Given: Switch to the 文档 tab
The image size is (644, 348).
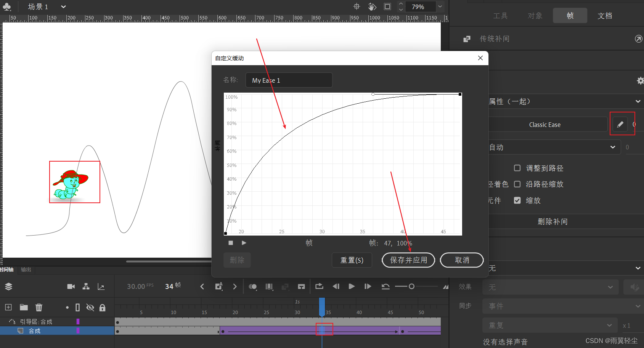Looking at the screenshot, I should 605,16.
